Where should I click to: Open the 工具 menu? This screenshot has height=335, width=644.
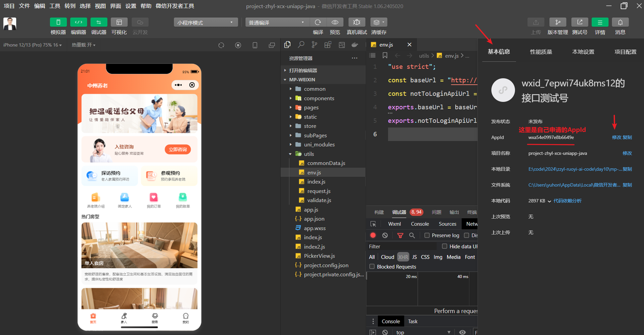55,6
